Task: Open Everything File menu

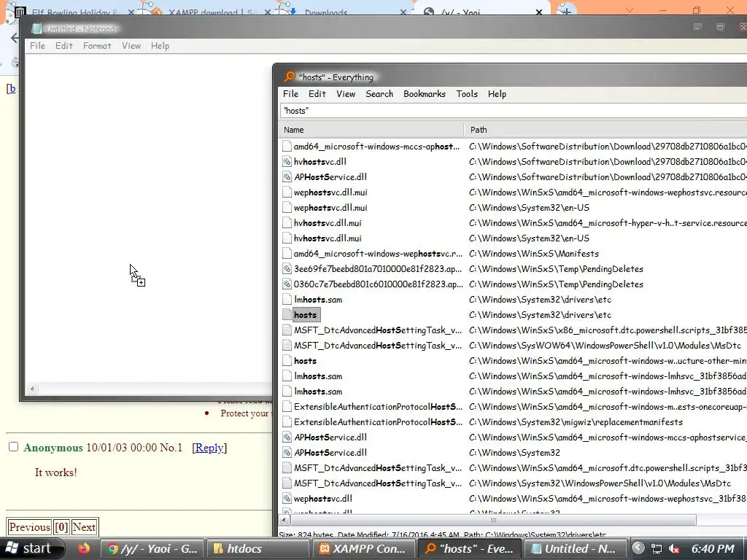Action: pos(290,94)
